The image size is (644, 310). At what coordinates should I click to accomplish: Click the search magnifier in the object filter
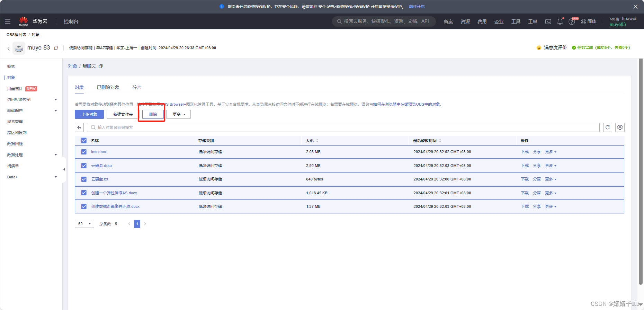click(x=93, y=127)
